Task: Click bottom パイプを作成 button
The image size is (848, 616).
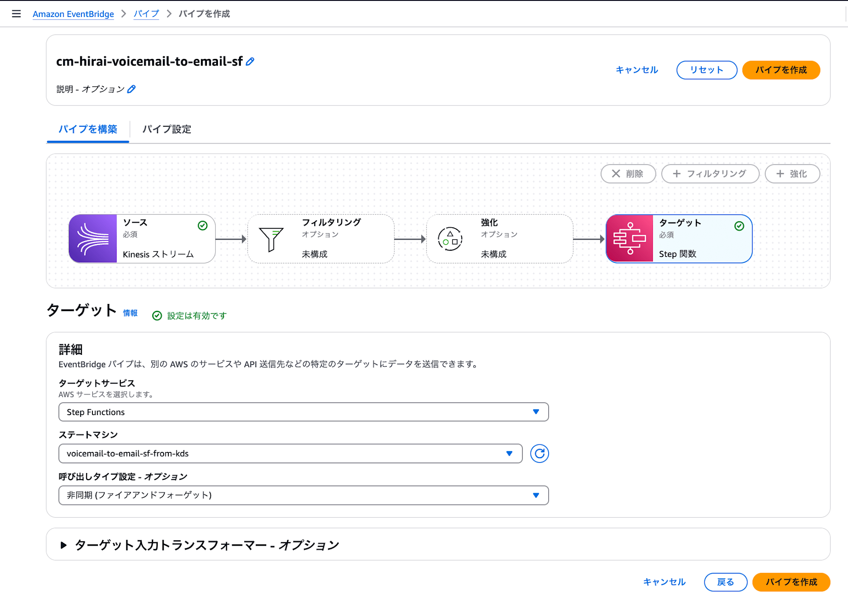Action: coord(791,582)
